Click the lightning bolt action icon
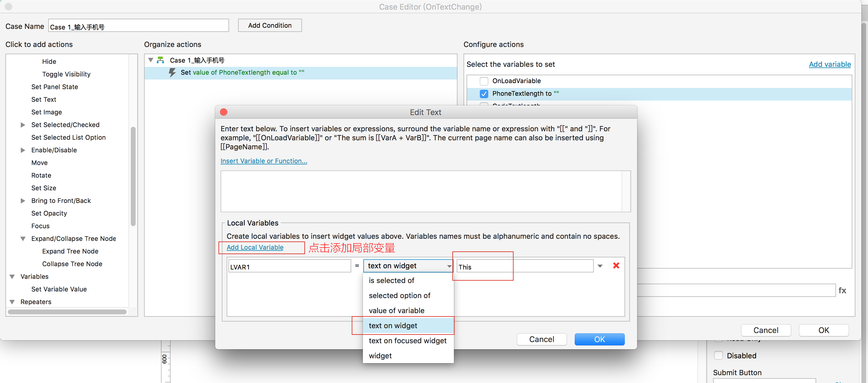868x383 pixels. tap(172, 73)
